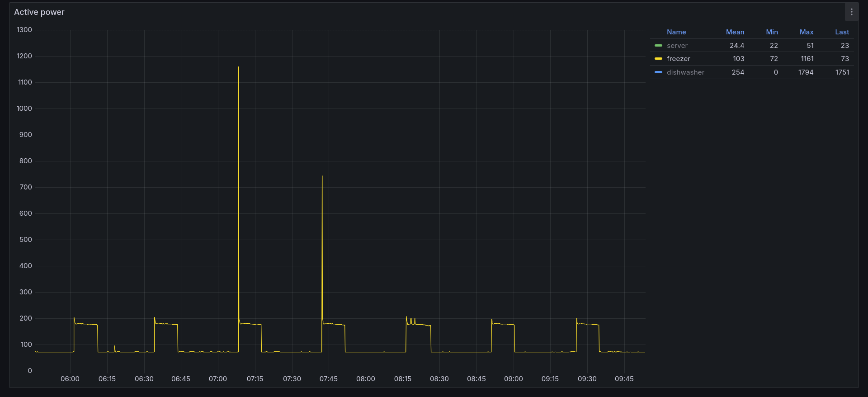Sort legend by Name column

(676, 32)
